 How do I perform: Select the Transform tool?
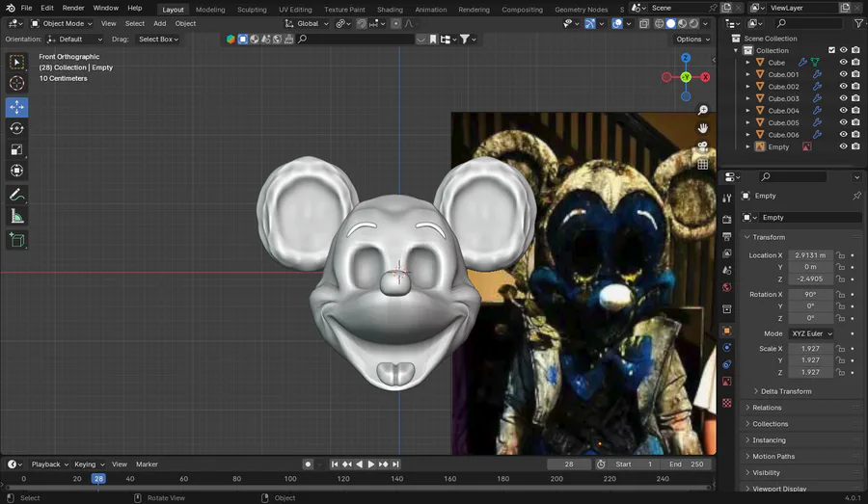[16, 171]
